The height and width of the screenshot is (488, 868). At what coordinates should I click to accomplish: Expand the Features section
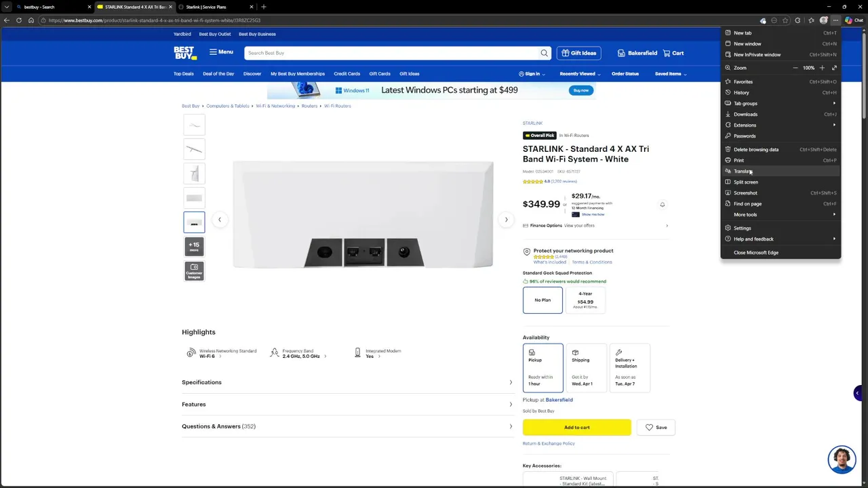point(347,405)
